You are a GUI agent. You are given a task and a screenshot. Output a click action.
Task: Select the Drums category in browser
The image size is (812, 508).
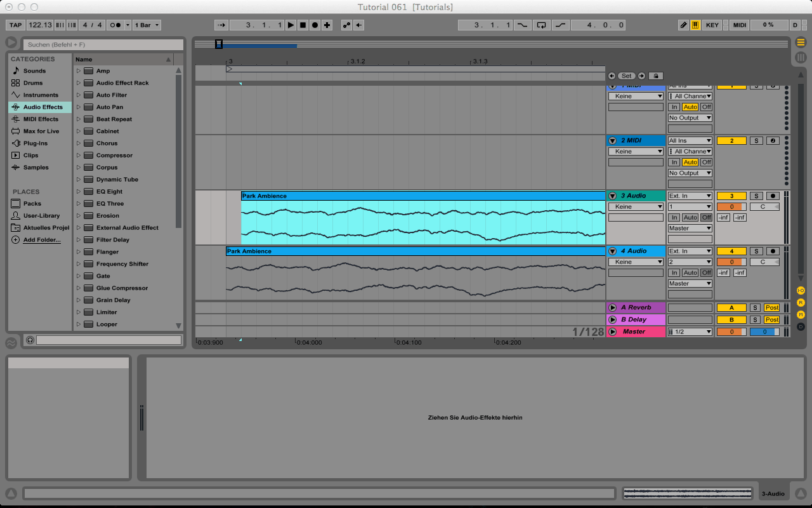[x=33, y=83]
